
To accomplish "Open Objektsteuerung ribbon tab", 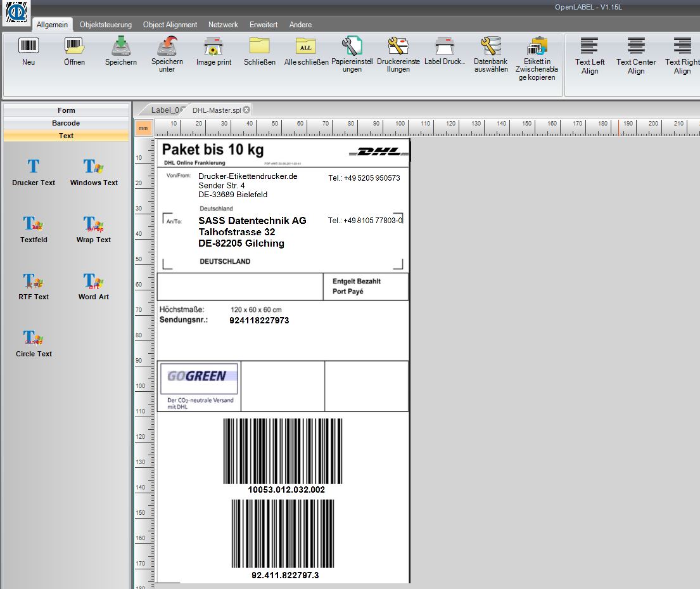I will [106, 25].
